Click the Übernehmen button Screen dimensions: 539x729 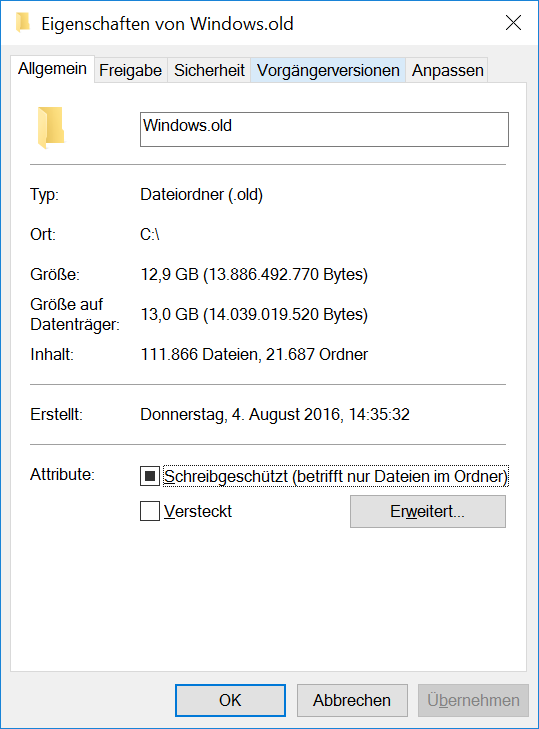pos(473,700)
